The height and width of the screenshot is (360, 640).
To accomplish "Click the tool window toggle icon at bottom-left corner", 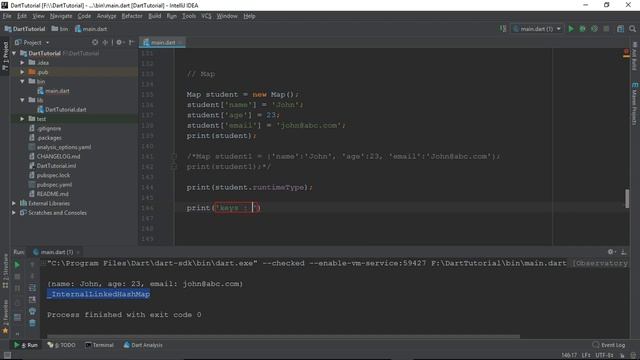I will coord(7,355).
